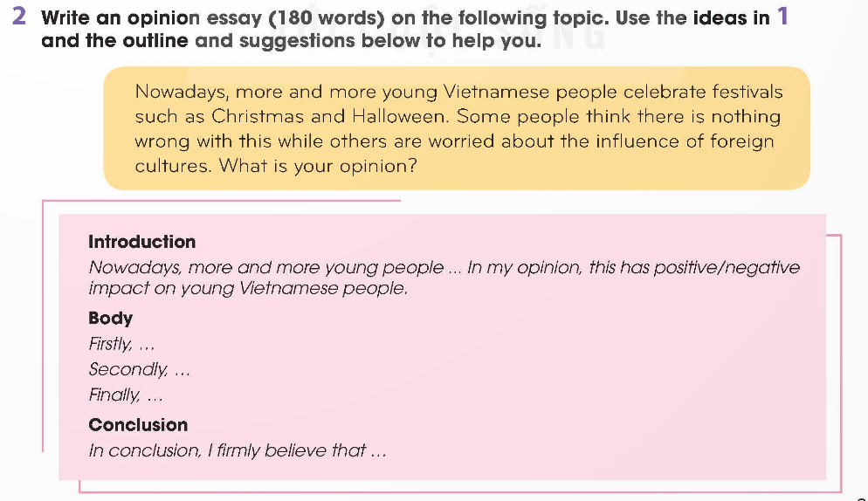Select the "Conclusion" heading
Viewport: 868px width, 501px height.
point(138,425)
